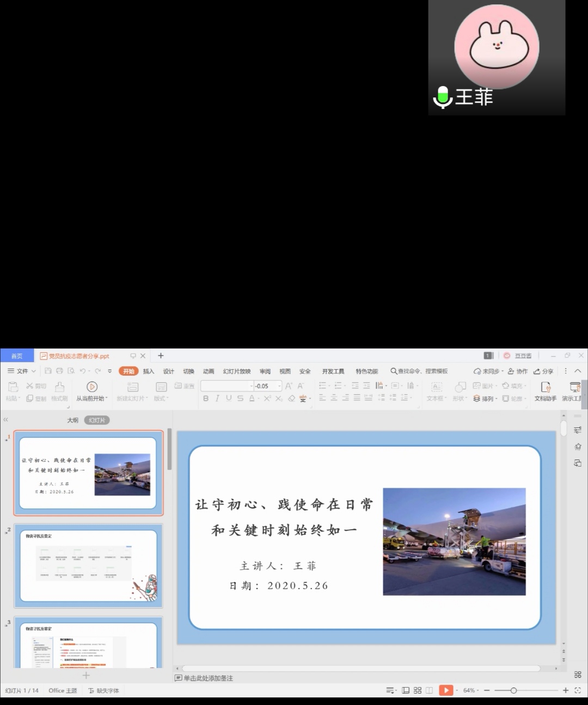Switch to the 大纲 outline tab
Viewport: 588px width, 705px height.
coord(72,420)
